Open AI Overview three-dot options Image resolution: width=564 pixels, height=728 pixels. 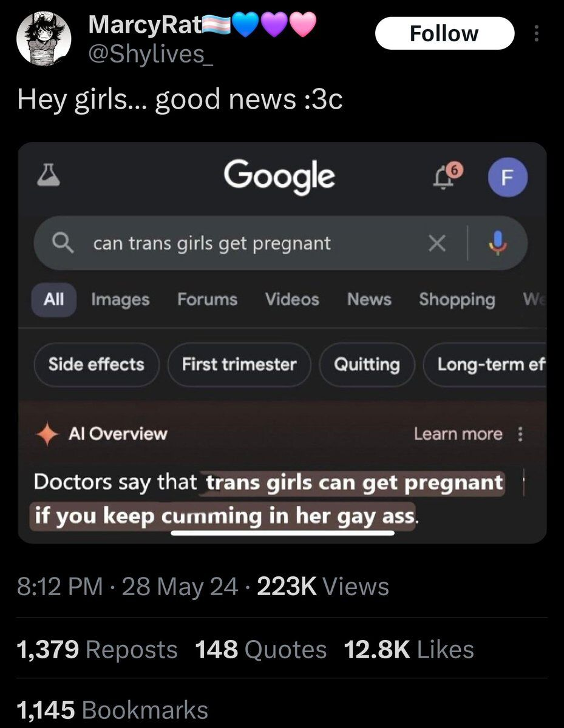click(x=520, y=434)
